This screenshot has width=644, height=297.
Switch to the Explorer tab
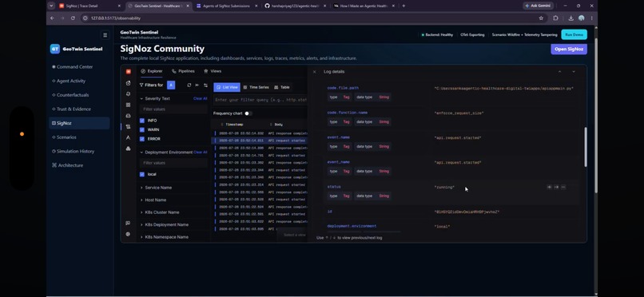[152, 71]
